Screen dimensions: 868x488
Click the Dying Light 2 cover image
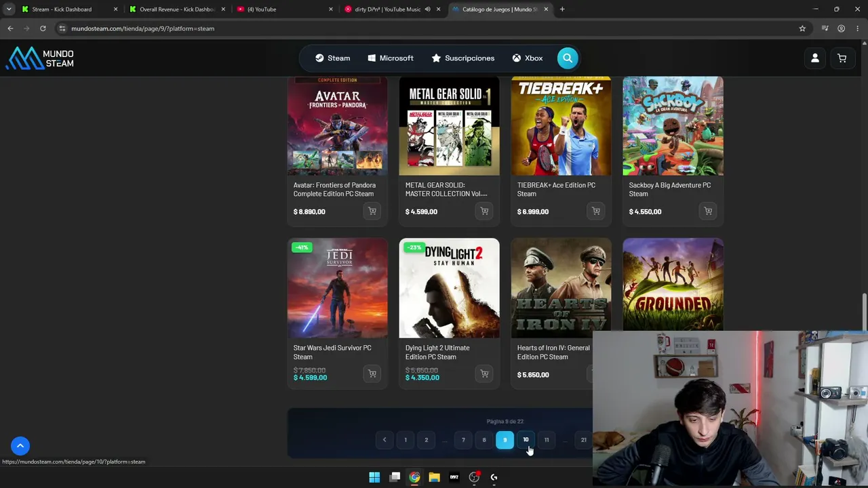[x=449, y=288]
